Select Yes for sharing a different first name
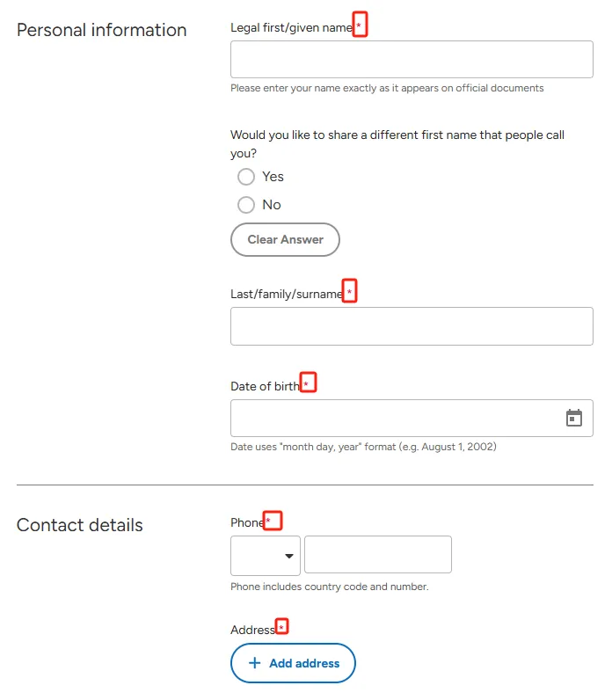Screen dimensions: 612x700 tap(246, 177)
